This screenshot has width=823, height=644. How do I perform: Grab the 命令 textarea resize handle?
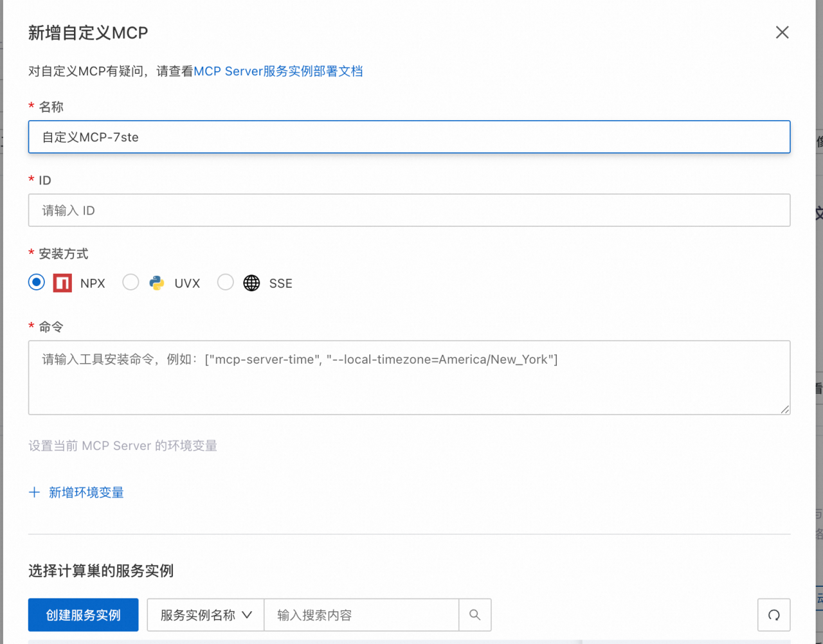785,409
